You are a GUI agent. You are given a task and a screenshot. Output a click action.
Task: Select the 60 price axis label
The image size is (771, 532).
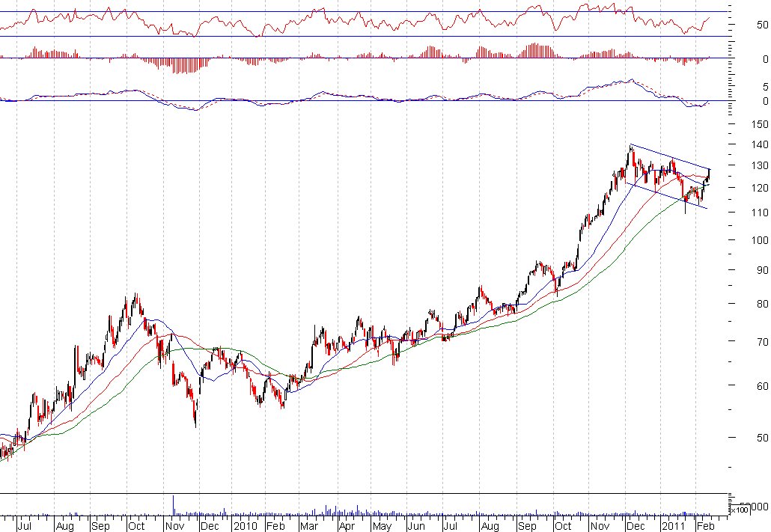[762, 386]
